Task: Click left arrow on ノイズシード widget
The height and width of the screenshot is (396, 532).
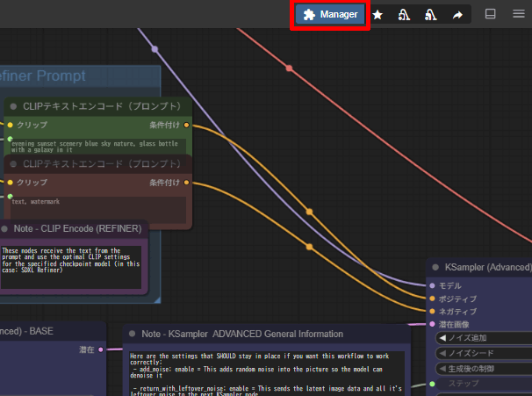Action: tap(442, 353)
